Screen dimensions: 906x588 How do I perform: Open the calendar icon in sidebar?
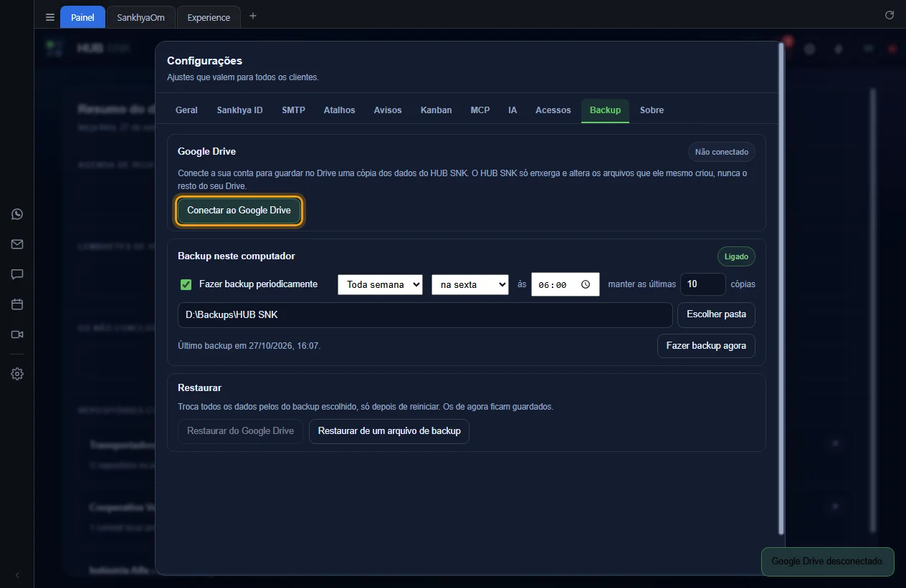tap(17, 304)
